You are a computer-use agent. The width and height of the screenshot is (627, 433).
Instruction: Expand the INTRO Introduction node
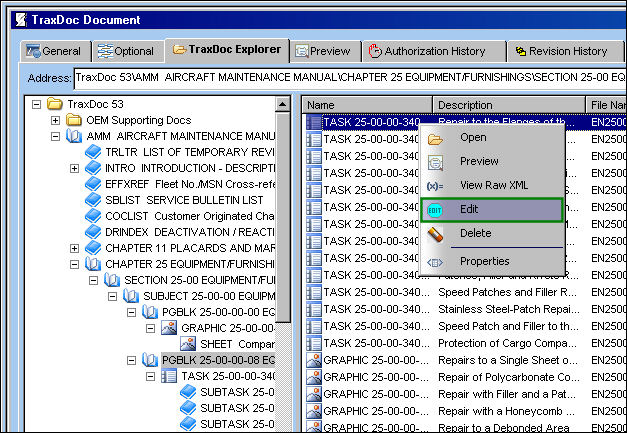pos(74,168)
